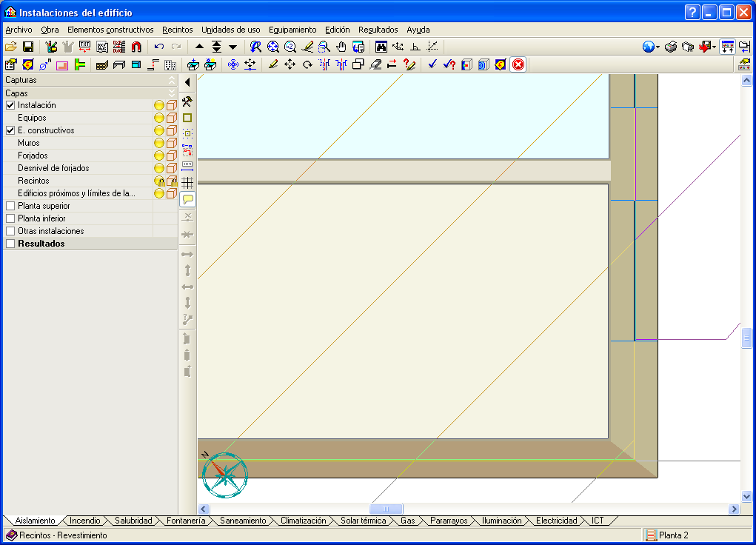Image resolution: width=756 pixels, height=545 pixels.
Task: Open the globe icon dropdown arrow
Action: coord(658,47)
